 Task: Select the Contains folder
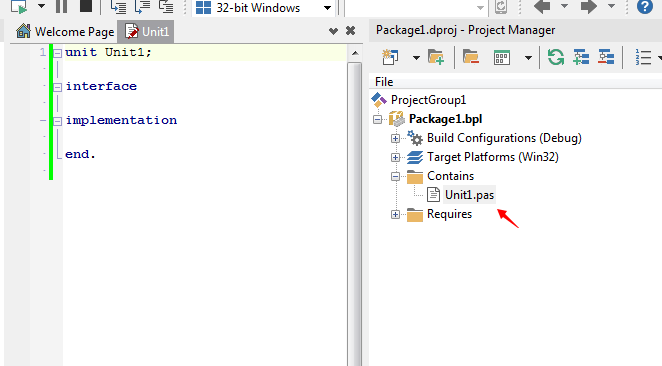(x=450, y=176)
